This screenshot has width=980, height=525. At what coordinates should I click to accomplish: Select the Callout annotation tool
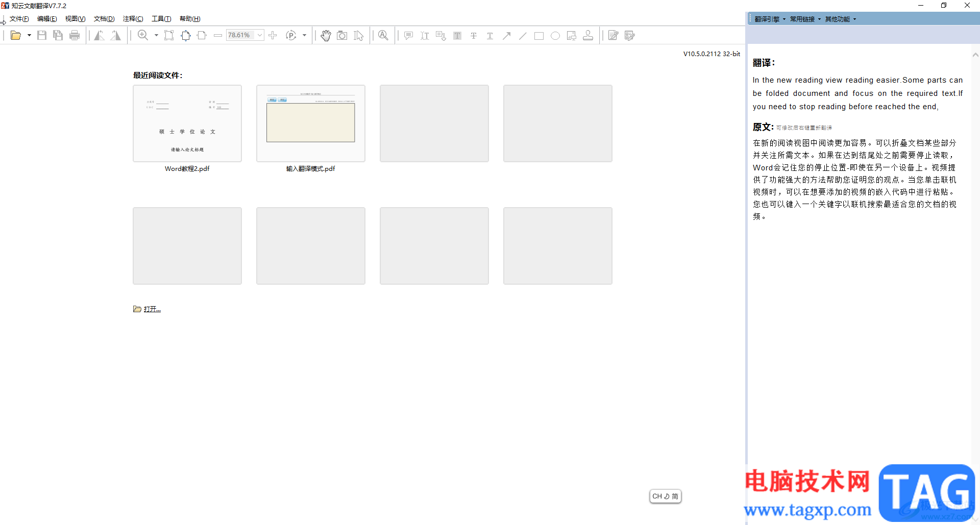pyautogui.click(x=441, y=35)
